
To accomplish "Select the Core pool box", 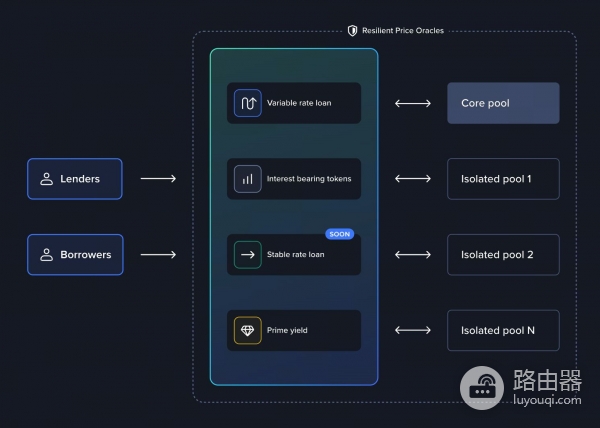I will click(503, 103).
